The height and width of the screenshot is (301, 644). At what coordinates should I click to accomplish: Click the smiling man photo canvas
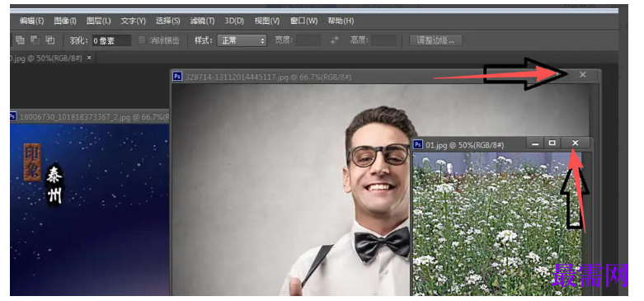292,190
